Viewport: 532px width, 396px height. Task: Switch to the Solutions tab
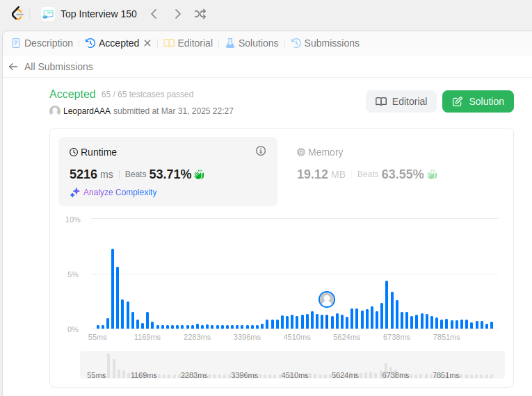(x=252, y=43)
